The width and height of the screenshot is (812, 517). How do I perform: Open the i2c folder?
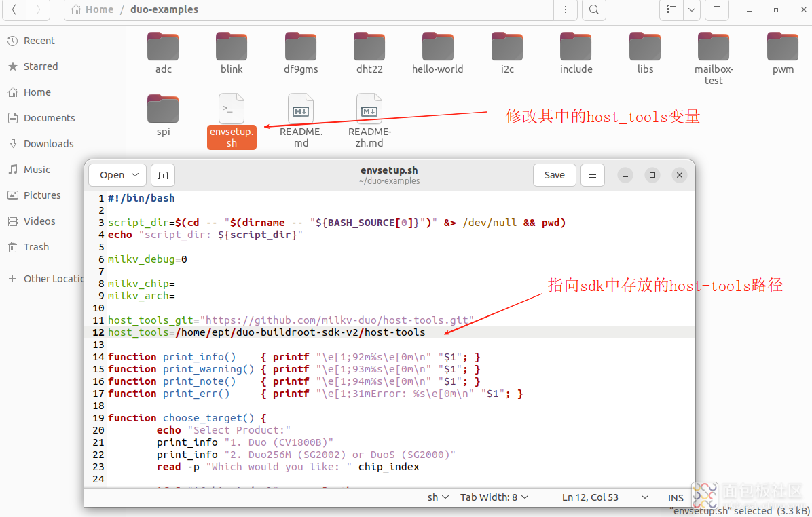[507, 53]
